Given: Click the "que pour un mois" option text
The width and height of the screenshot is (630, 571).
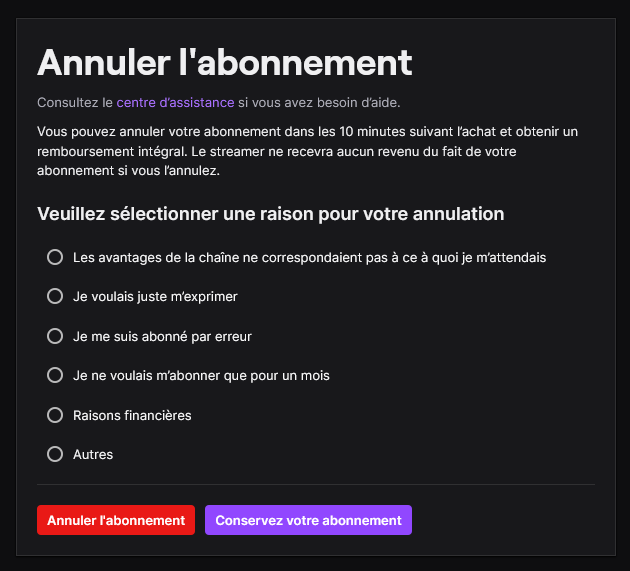Looking at the screenshot, I should tap(201, 375).
